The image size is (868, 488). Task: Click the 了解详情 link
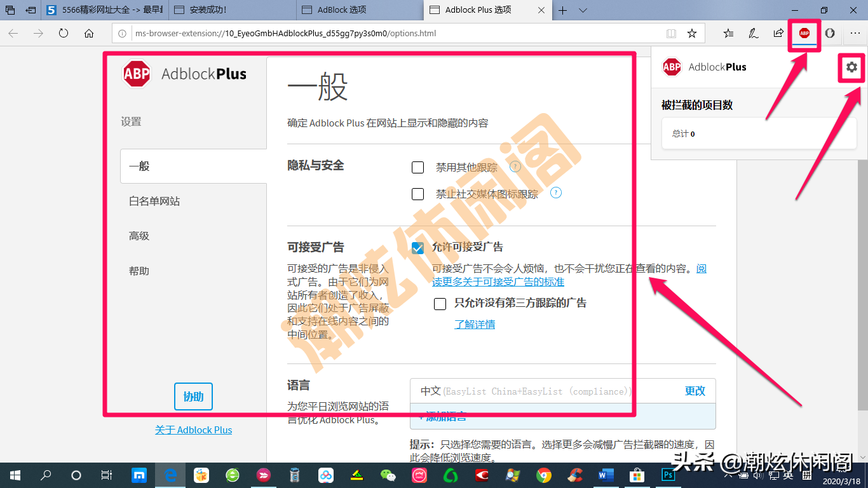[x=475, y=324]
